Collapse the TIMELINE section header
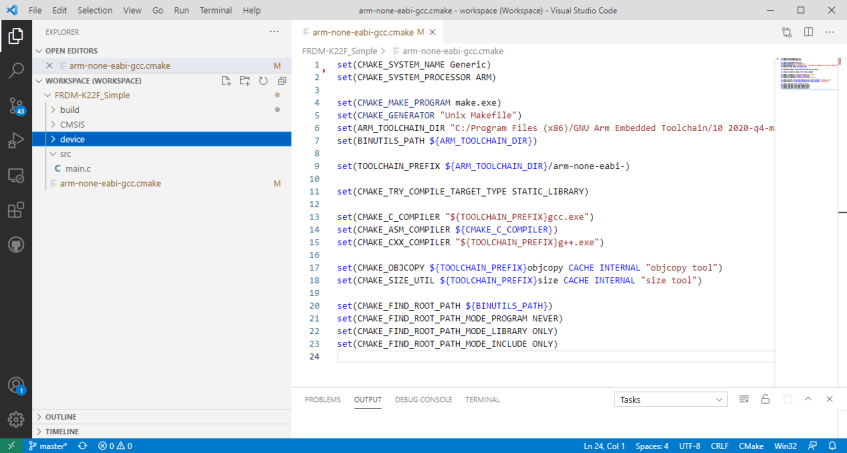Screen dimensions: 847x453 (62, 431)
